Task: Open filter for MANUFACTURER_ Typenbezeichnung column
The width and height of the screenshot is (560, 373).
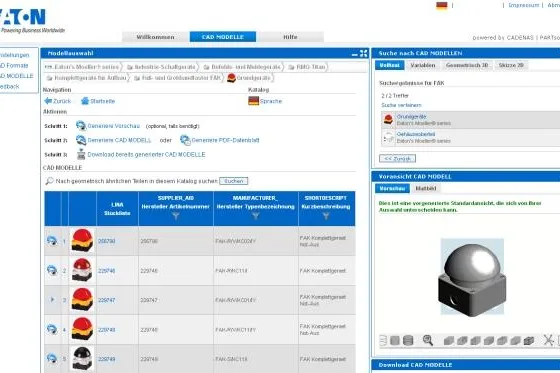Action: tap(255, 216)
